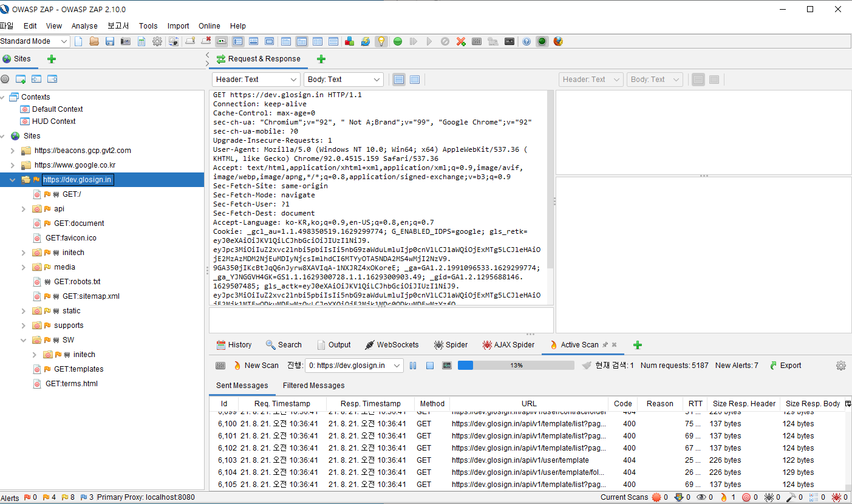Open the 보고서 menu
The height and width of the screenshot is (504, 852).
tap(118, 26)
